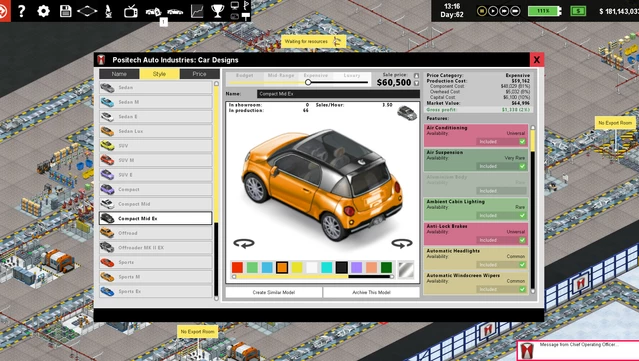The width and height of the screenshot is (639, 361).
Task: Pick the yellow paint color swatch
Action: click(297, 268)
